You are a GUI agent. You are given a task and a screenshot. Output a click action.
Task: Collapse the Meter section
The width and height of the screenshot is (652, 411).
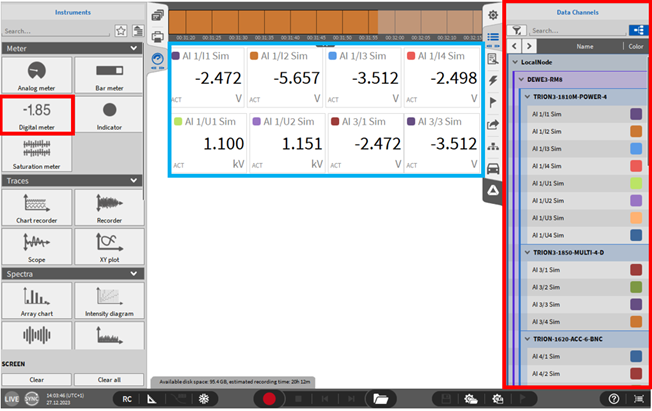[134, 48]
